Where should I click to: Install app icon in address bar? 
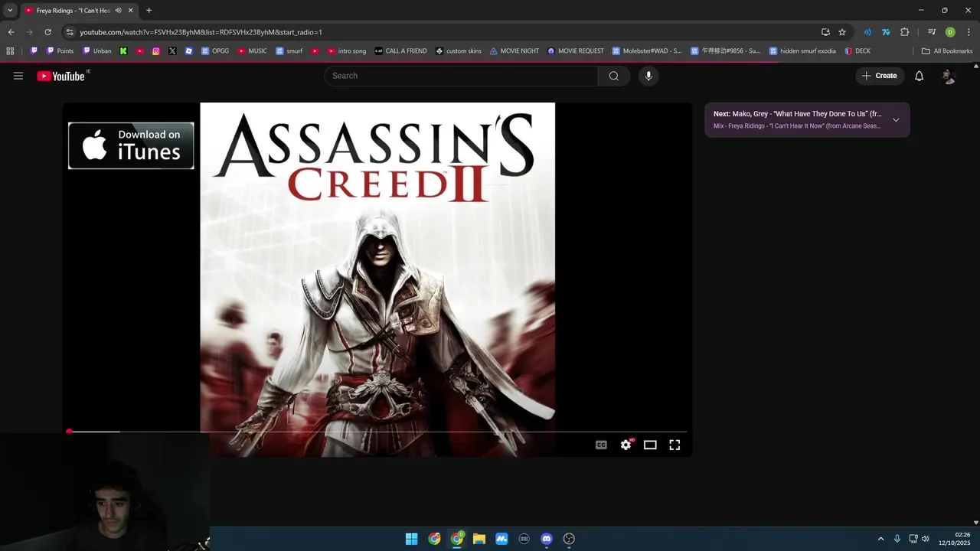[x=825, y=32]
